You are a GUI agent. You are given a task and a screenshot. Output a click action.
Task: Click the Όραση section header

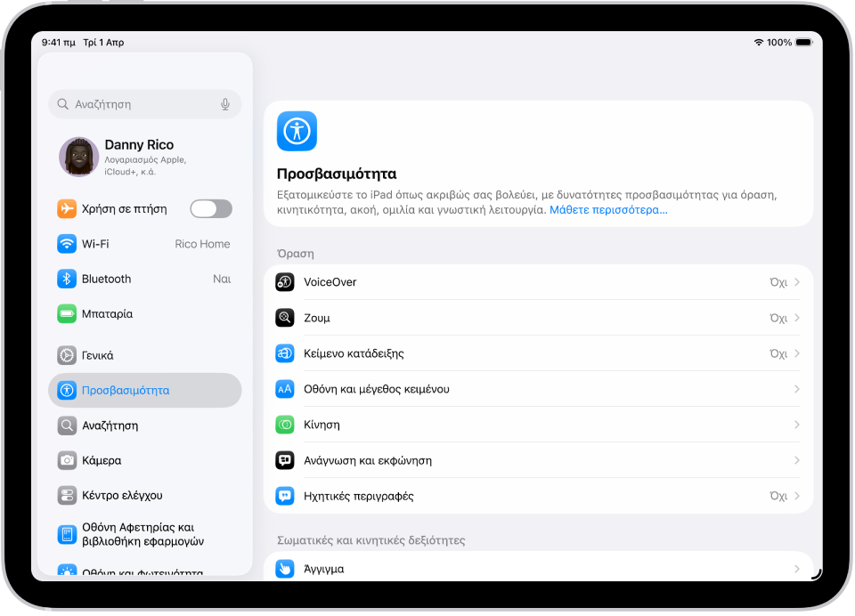click(x=296, y=254)
